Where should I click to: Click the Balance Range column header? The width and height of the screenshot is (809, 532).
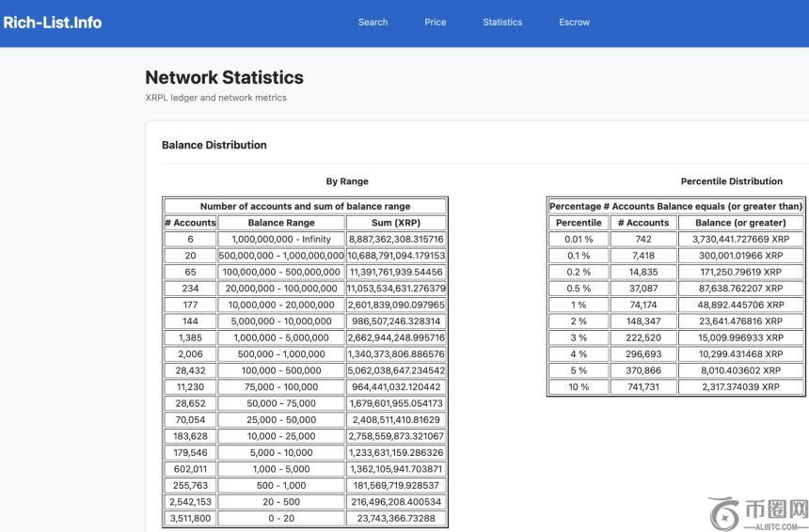[x=281, y=223]
